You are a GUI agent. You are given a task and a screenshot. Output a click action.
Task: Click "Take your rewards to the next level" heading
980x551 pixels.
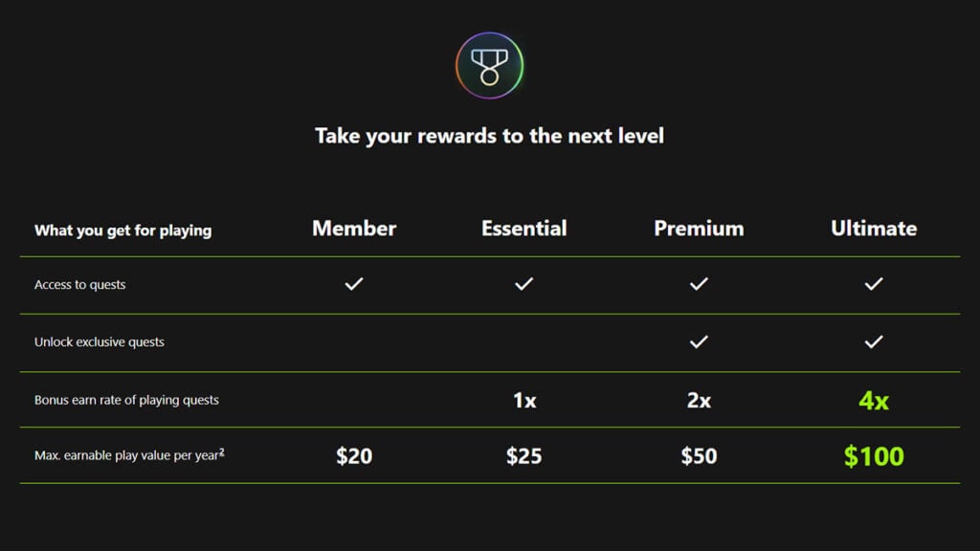coord(489,136)
